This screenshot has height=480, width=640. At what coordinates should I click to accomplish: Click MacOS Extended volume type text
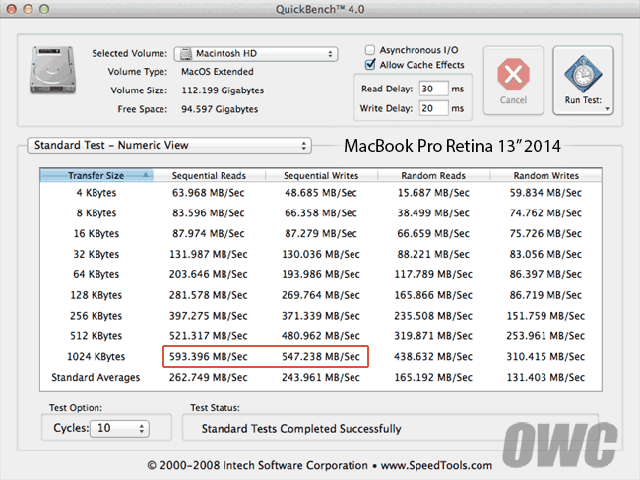[218, 72]
